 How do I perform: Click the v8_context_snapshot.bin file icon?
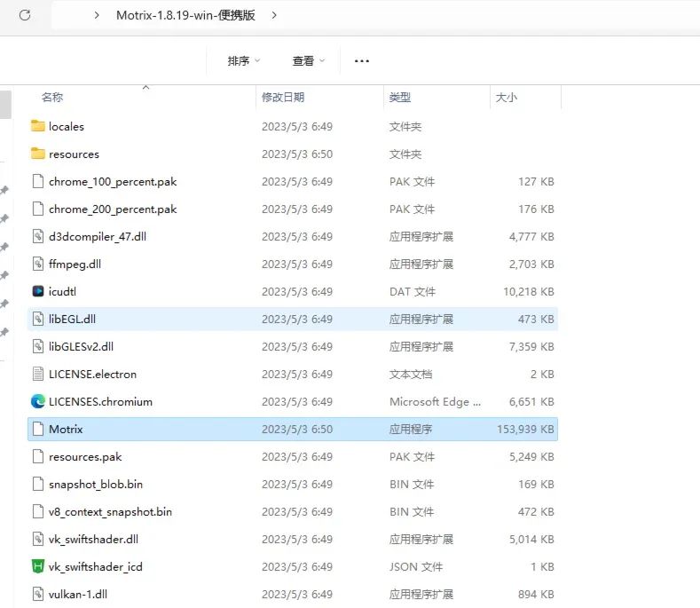(x=38, y=511)
